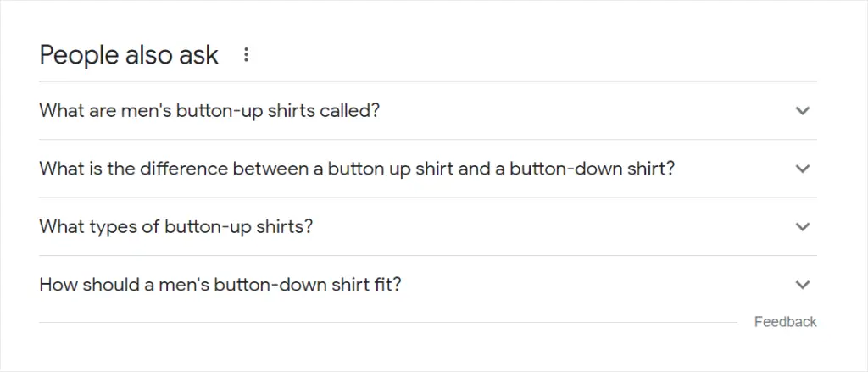
Task: Expand the shirt types question row
Action: pos(424,227)
